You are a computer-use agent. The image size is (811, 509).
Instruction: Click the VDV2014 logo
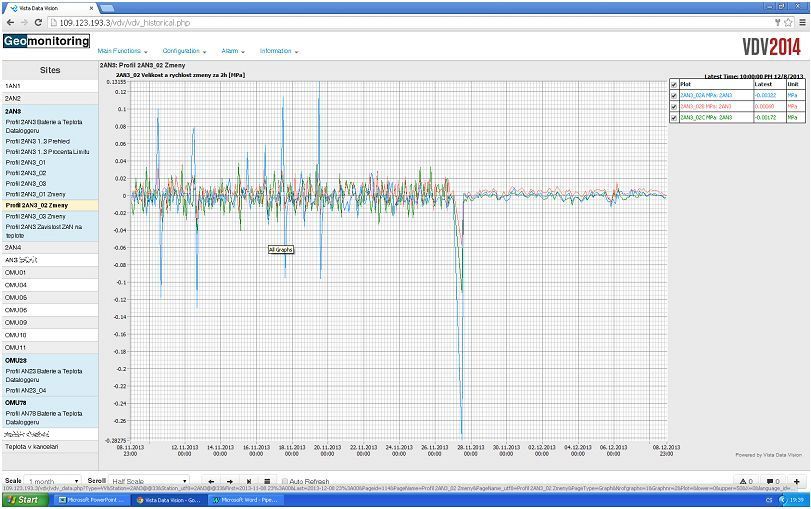772,47
